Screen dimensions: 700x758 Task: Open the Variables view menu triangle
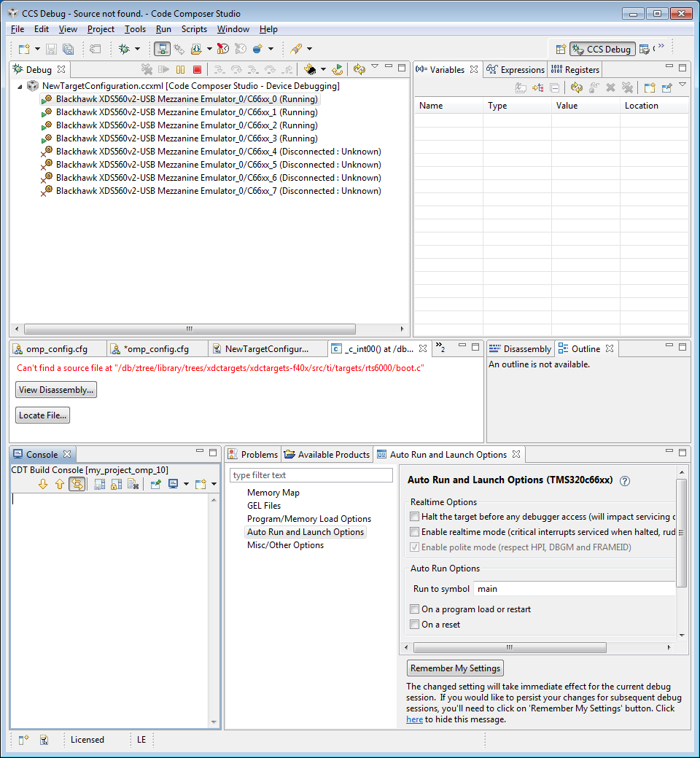(x=682, y=85)
